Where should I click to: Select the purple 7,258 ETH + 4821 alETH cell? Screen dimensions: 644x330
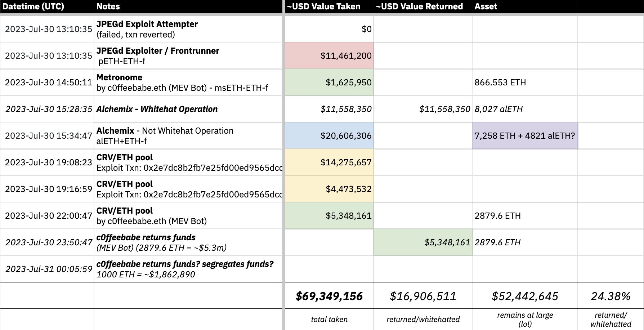coord(525,136)
